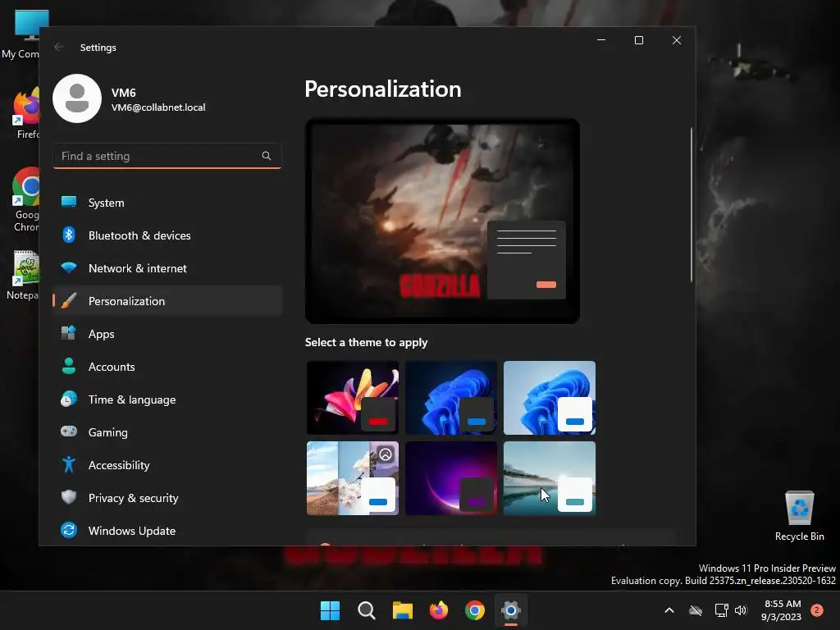Click the Wi-Fi network icon in sidebar
This screenshot has height=630, width=840.
69,267
